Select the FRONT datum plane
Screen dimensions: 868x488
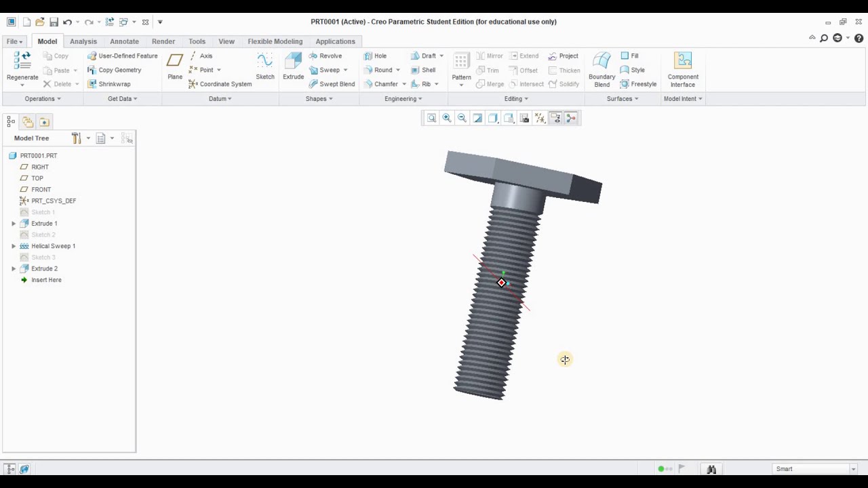click(x=35, y=190)
